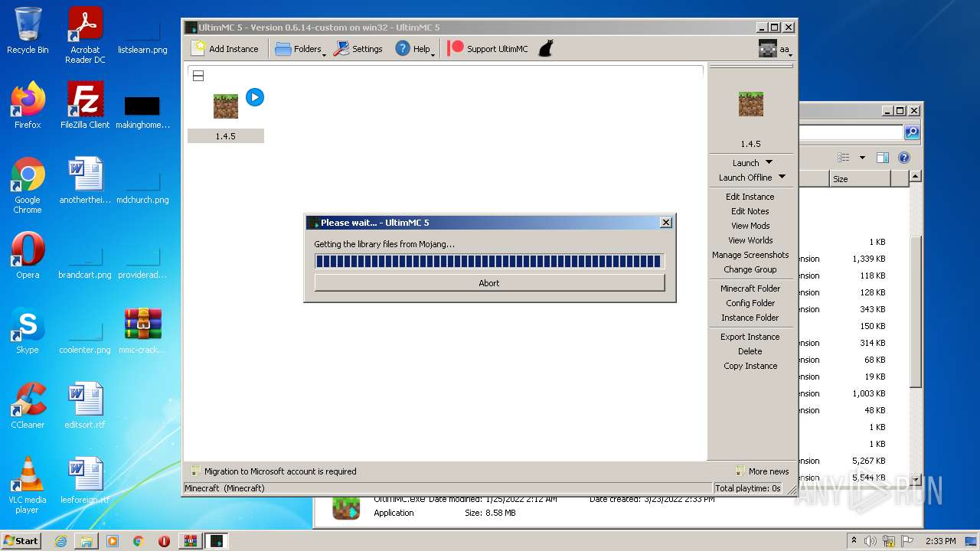Click Launch Offline
The height and width of the screenshot is (551, 980).
745,177
